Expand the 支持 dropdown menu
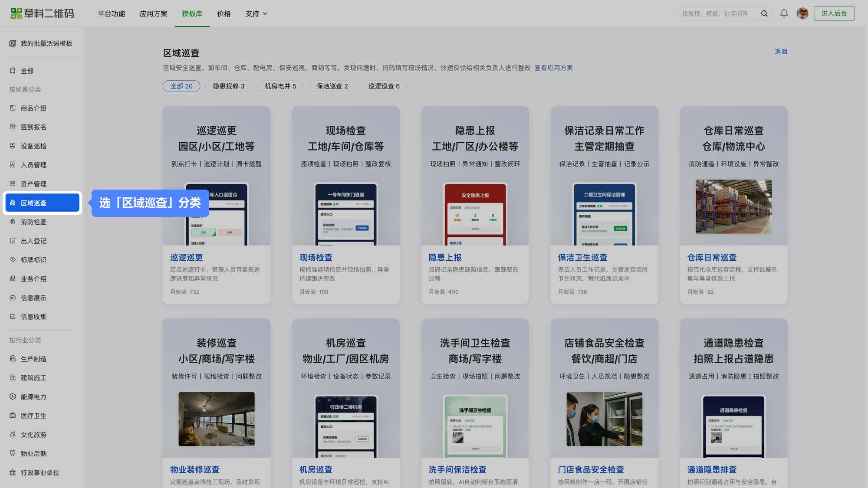 click(256, 13)
